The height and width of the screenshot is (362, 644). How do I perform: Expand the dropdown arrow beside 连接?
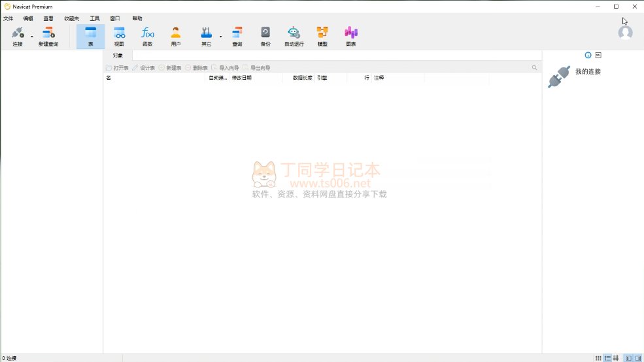point(31,37)
